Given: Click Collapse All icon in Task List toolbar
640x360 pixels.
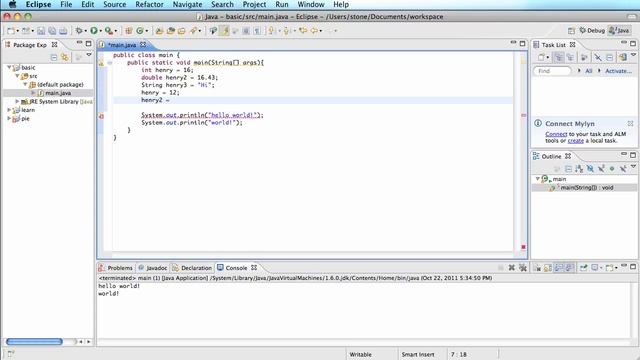Looking at the screenshot, I should coord(609,58).
